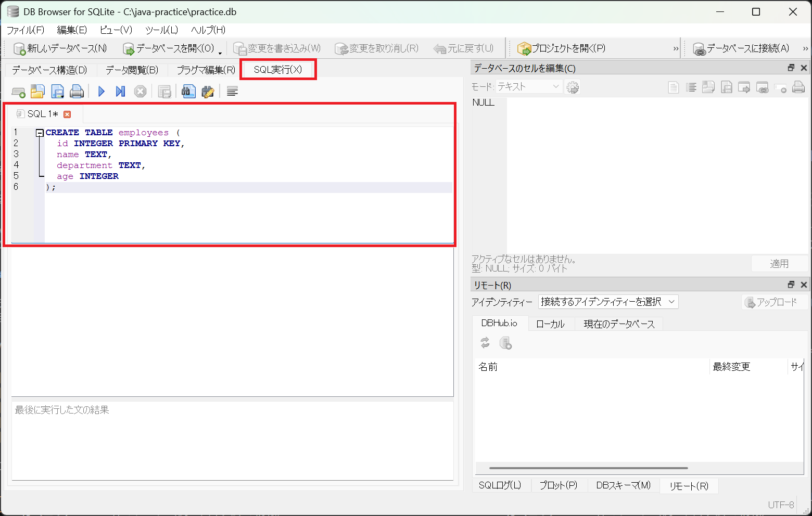812x516 pixels.
Task: Switch to データベース構造(D) tab
Action: click(x=50, y=70)
